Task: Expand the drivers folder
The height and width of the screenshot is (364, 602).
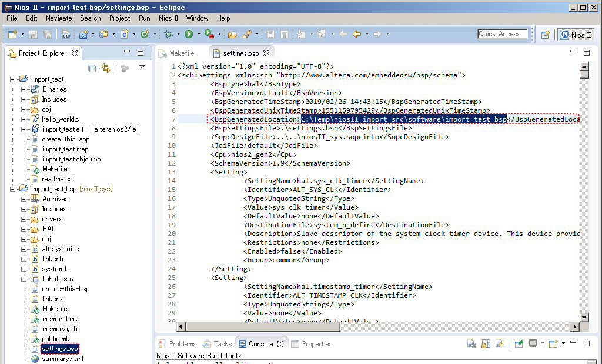Action: coord(24,219)
